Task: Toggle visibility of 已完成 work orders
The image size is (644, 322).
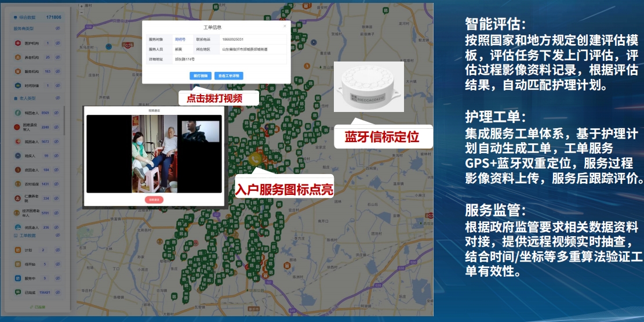Action: click(x=57, y=292)
